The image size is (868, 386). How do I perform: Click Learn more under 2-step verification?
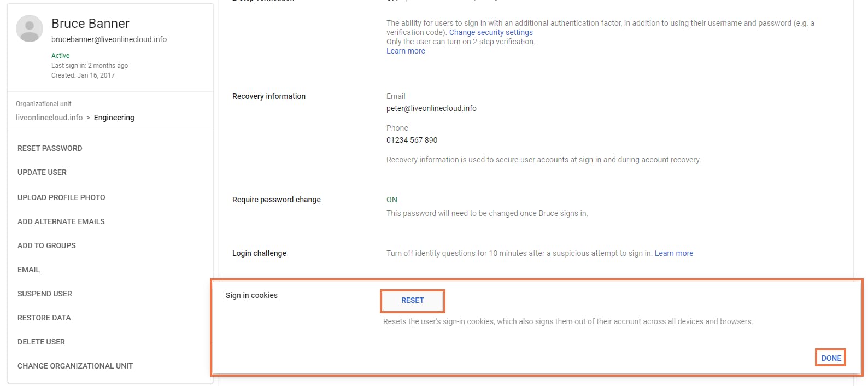pos(406,51)
